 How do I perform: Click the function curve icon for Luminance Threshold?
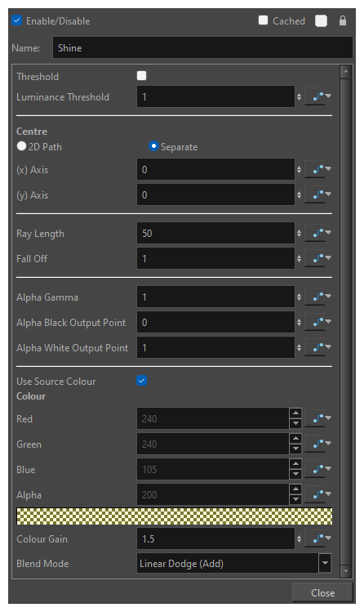[x=318, y=96]
